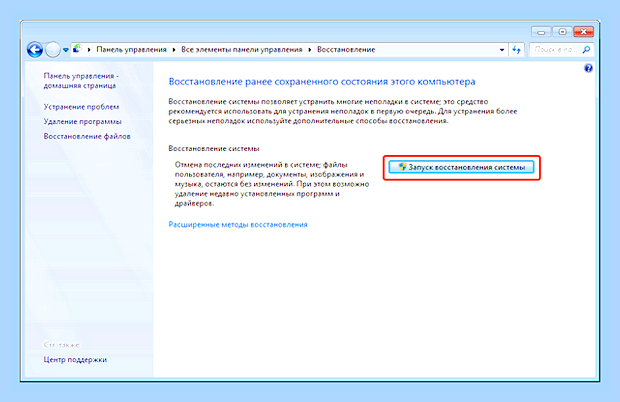Viewport: 620px width, 402px height.
Task: Open the Восстановление файлов link
Action: coord(87,136)
